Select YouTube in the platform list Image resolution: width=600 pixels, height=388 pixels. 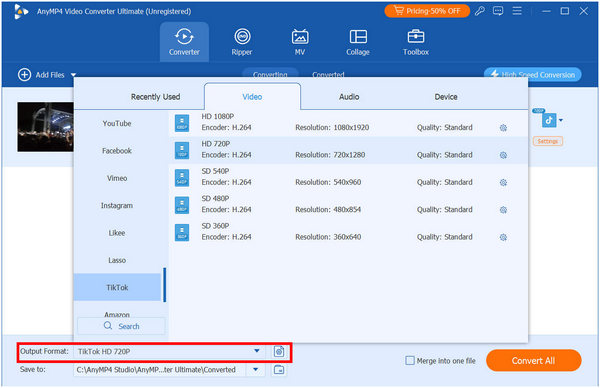click(x=117, y=123)
